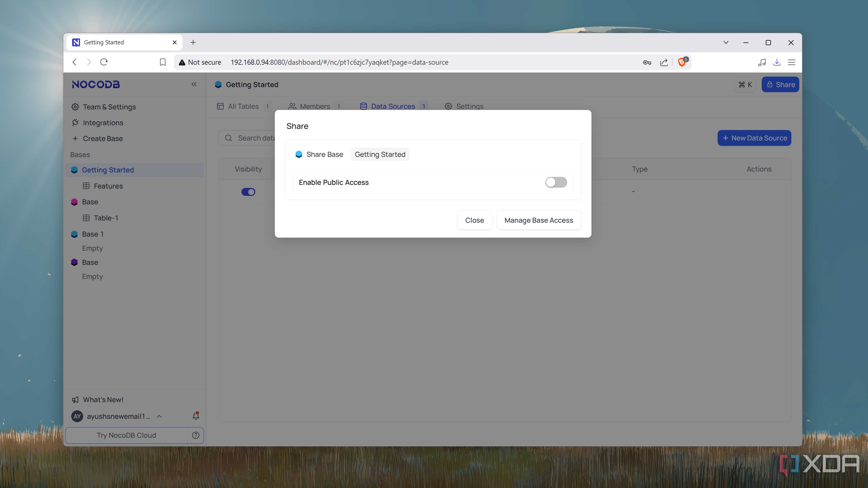The image size is (868, 488).
Task: Open the browser hamburger menu
Action: [792, 62]
